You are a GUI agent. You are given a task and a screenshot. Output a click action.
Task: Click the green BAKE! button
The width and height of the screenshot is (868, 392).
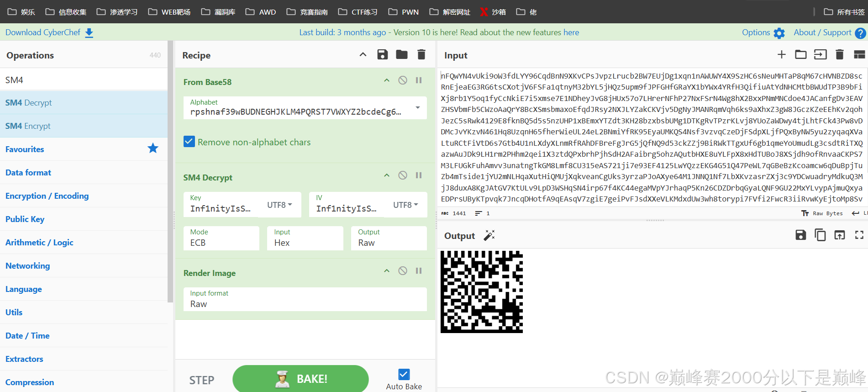(300, 379)
